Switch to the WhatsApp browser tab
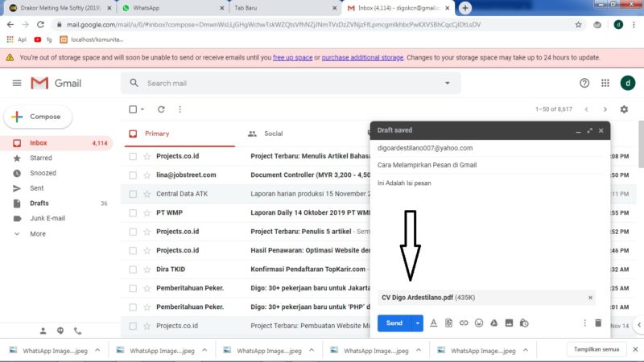644x362 pixels. click(x=171, y=8)
